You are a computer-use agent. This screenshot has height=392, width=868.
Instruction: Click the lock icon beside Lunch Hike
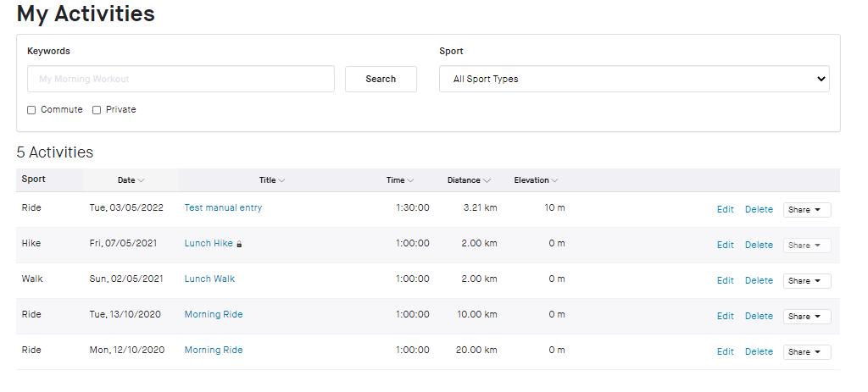point(239,244)
